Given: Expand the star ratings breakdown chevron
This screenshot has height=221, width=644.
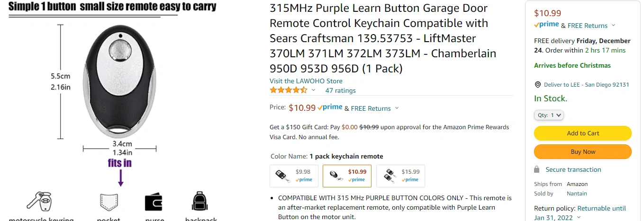Looking at the screenshot, I should click(313, 90).
